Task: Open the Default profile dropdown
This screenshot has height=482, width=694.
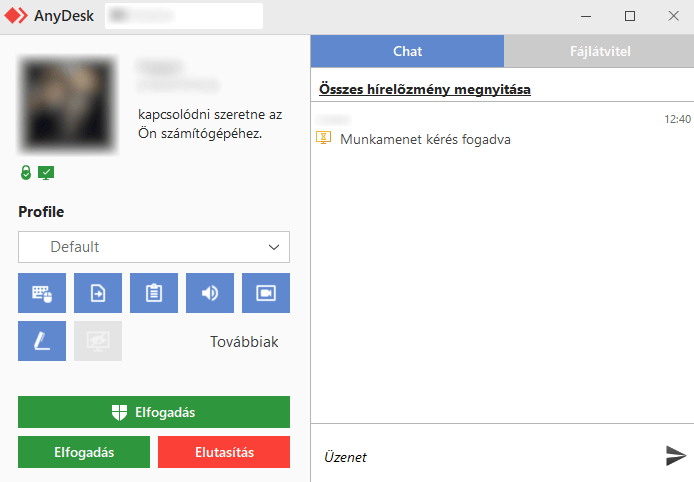Action: [154, 247]
